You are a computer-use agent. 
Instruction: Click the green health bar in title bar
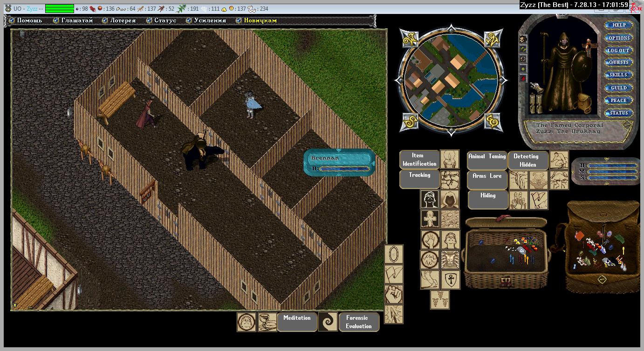coord(60,8)
